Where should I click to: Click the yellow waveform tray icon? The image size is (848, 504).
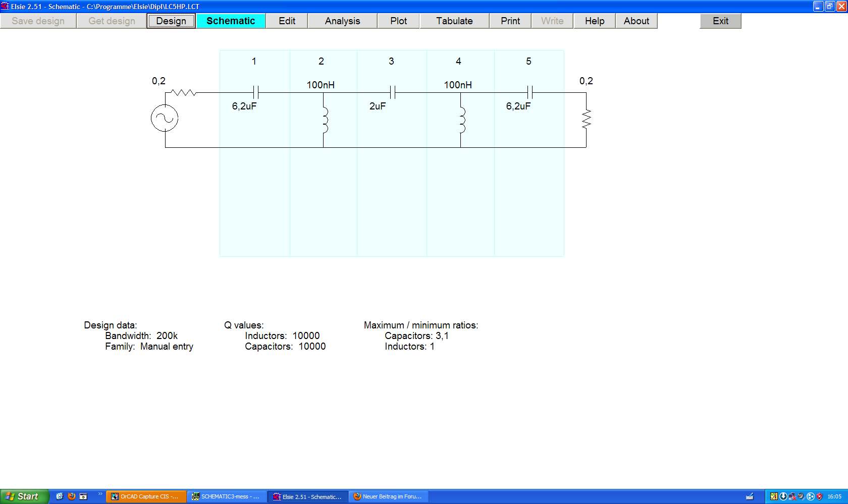pos(774,496)
